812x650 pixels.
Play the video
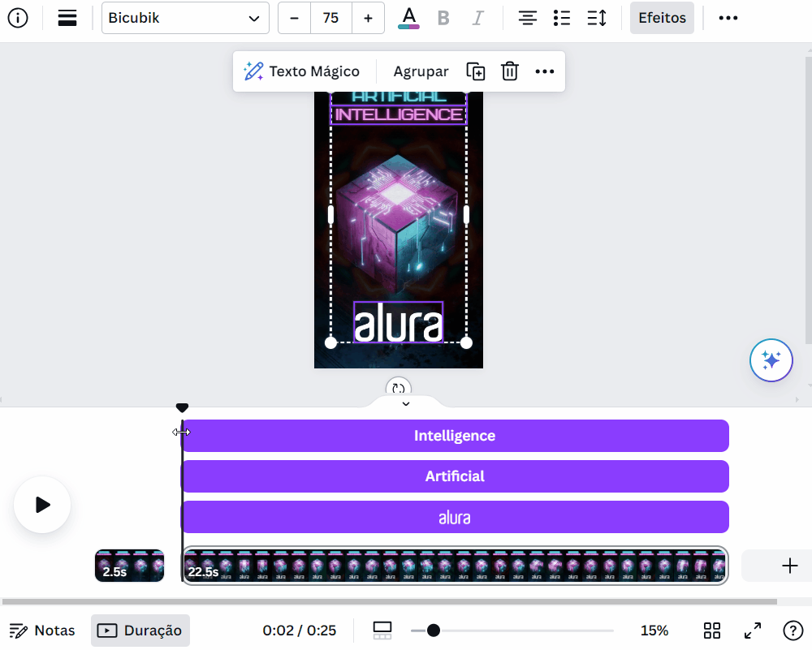tap(42, 505)
